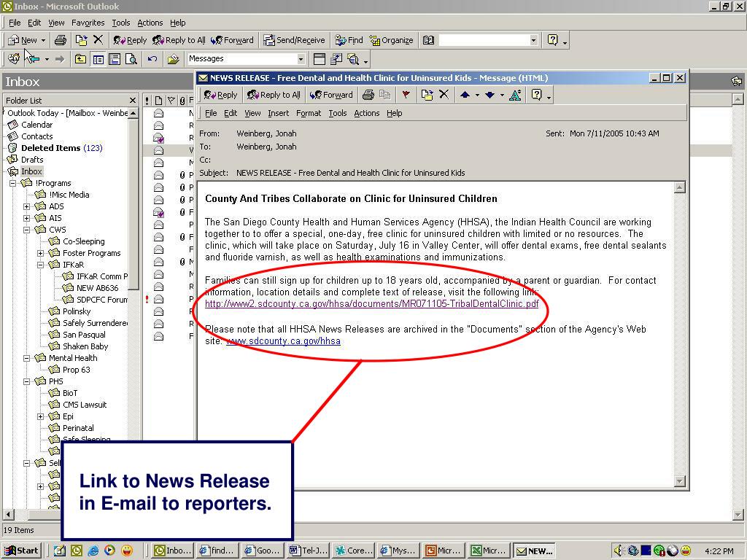Viewport: 747px width, 560px height.
Task: Open the Current View dropdown showing Messages
Action: coord(301,59)
